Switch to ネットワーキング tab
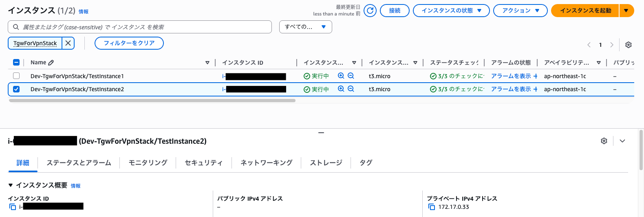Viewport: 644px width, 217px height. click(267, 163)
